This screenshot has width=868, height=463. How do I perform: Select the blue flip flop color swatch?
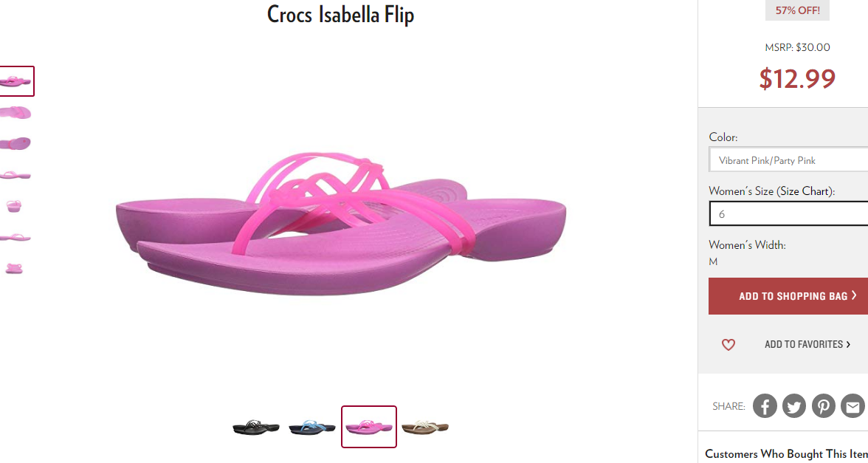coord(312,427)
